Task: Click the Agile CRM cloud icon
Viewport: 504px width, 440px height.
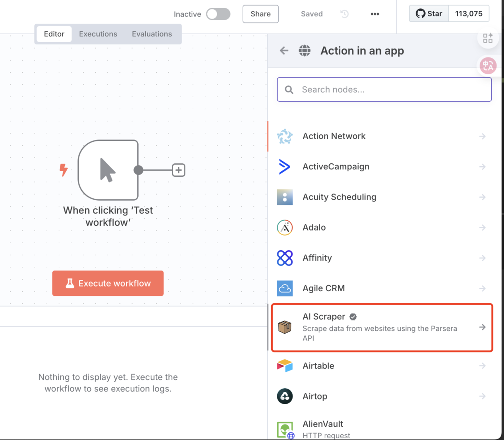Action: click(x=285, y=288)
